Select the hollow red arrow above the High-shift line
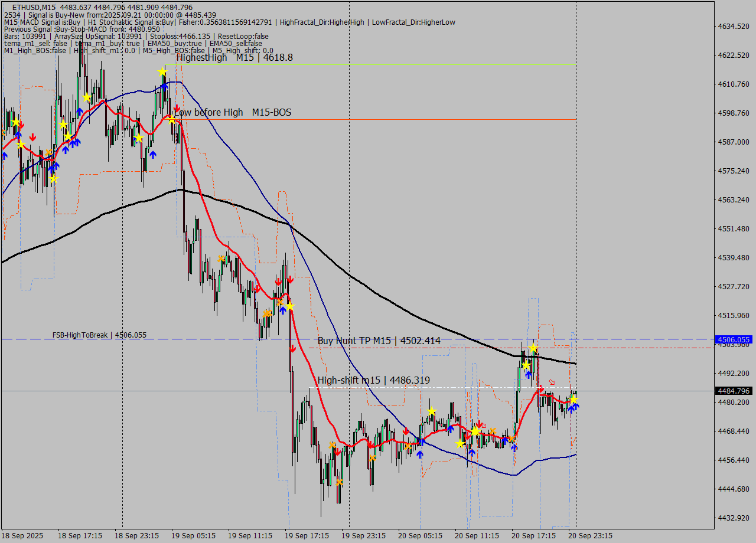The height and width of the screenshot is (543, 756). (x=552, y=382)
